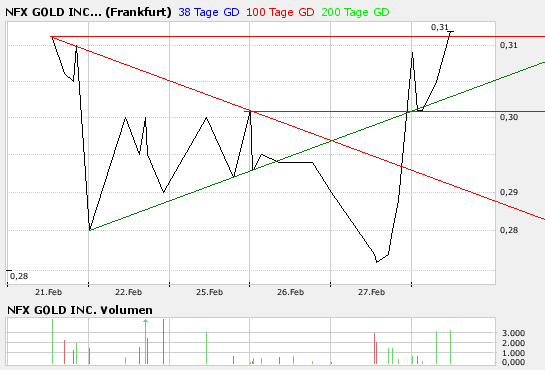
Task: Select the '100 Tage GD' legend label
Action: coord(280,12)
